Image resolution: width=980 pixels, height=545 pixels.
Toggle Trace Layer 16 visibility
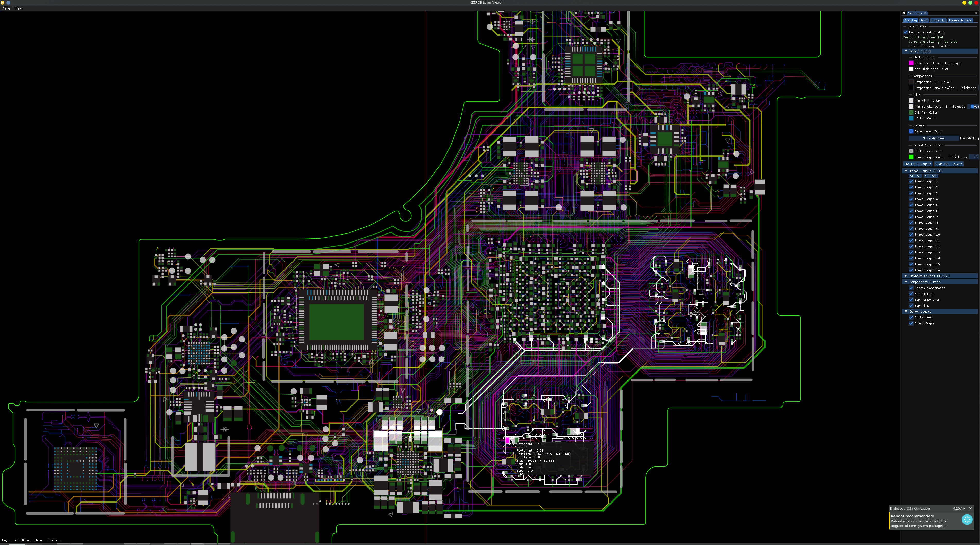(x=911, y=270)
